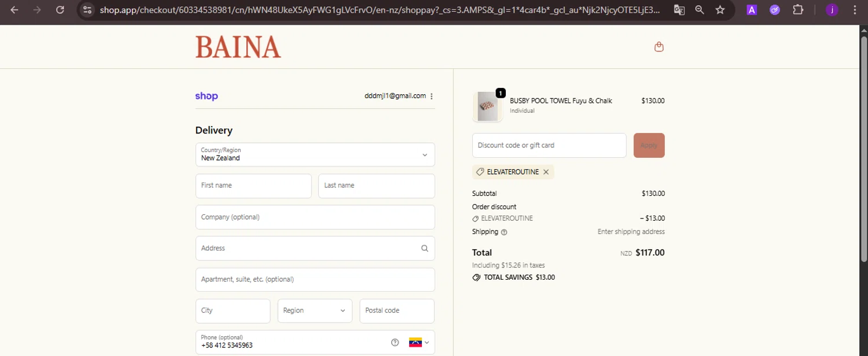Click the BUSBY POOL TOWEL Fuyu & Chalk text

click(x=561, y=101)
